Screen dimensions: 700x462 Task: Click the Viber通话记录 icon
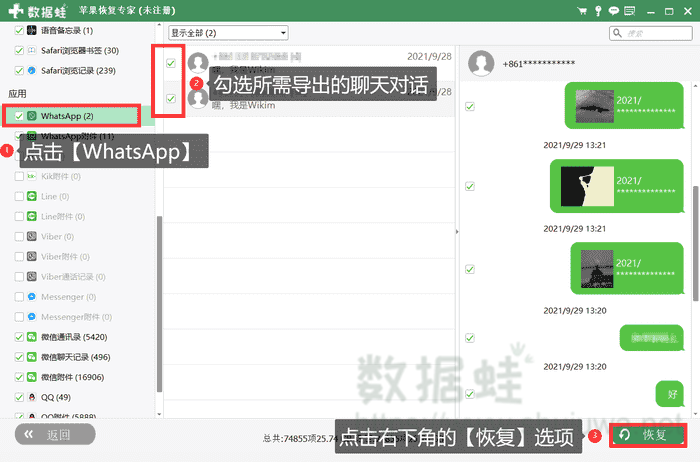point(32,277)
